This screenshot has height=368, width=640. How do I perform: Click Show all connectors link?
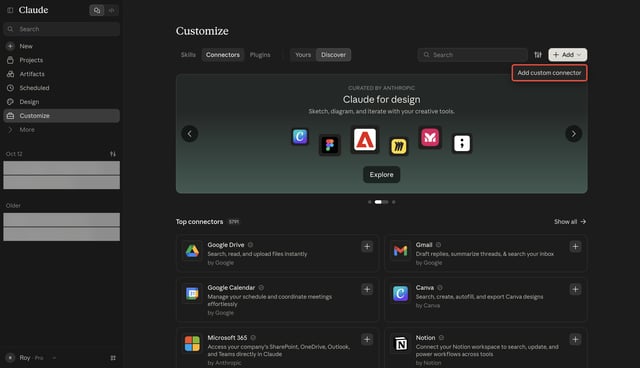pos(570,222)
